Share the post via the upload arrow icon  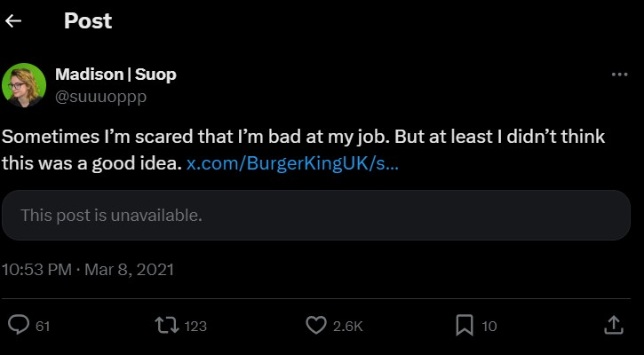coord(613,326)
